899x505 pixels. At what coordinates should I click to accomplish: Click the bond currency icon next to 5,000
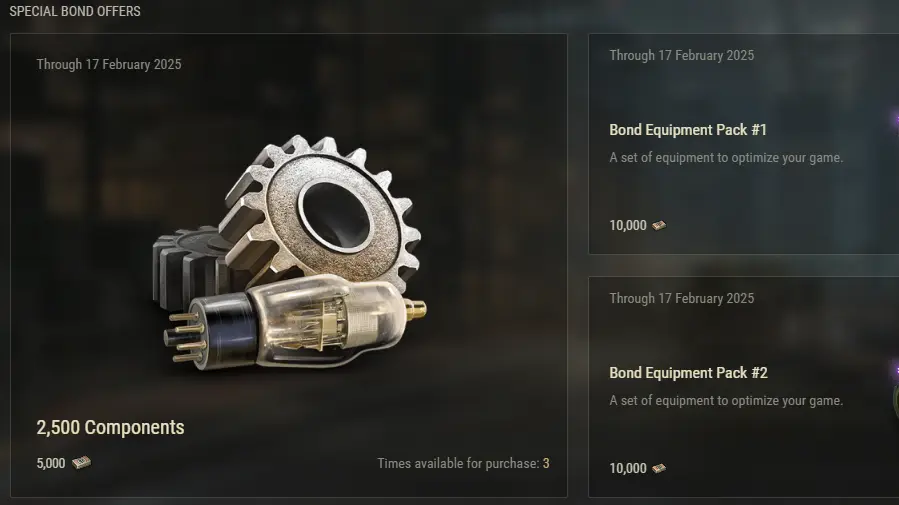click(x=81, y=463)
